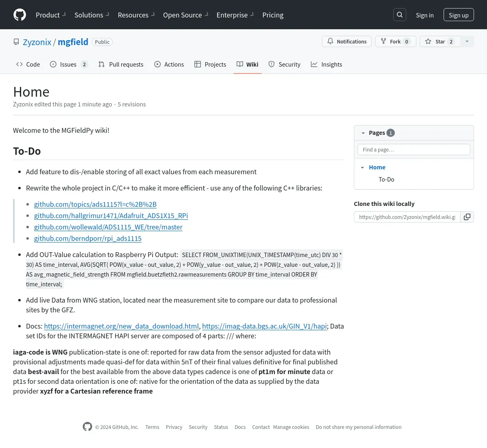This screenshot has width=487, height=448.
Task: Jump to To-Do section in sidebar
Action: click(386, 180)
